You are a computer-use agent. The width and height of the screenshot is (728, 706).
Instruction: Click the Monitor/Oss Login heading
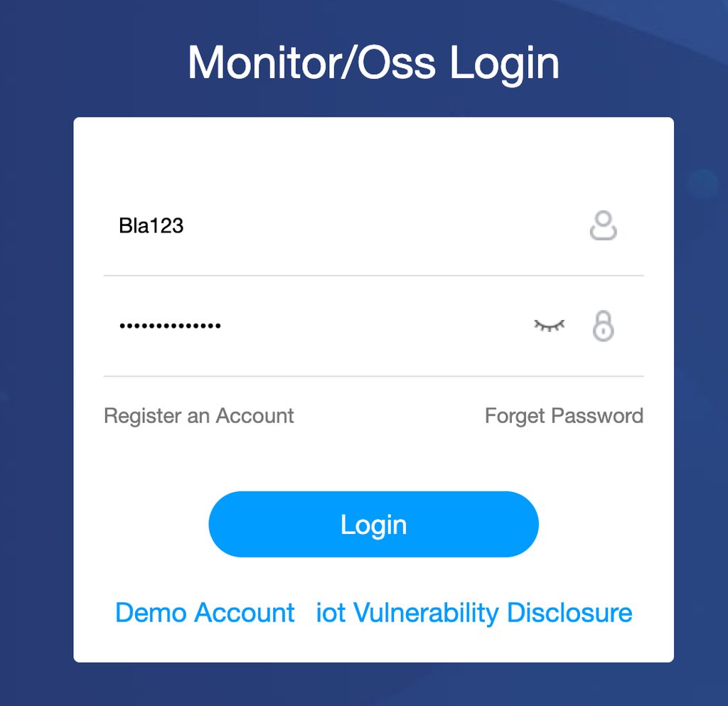[x=373, y=63]
